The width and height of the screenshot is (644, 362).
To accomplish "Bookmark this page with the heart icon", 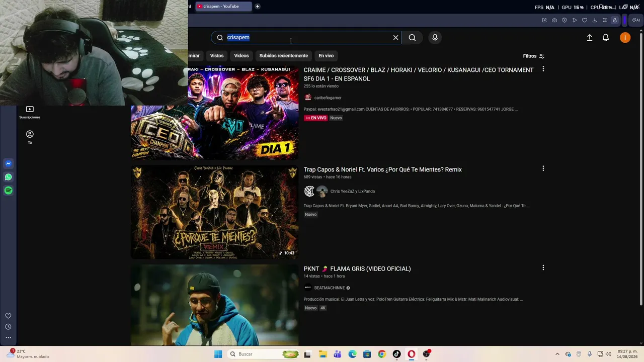I will (585, 20).
